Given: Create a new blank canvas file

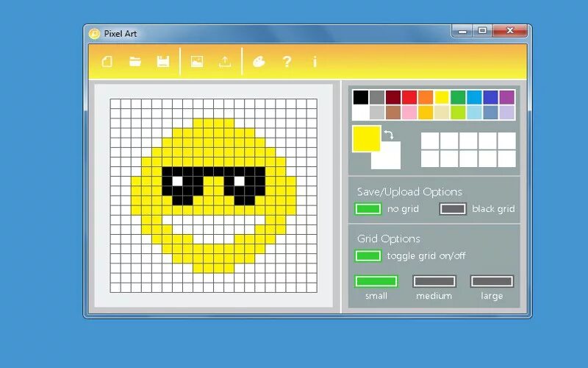Looking at the screenshot, I should (x=107, y=62).
